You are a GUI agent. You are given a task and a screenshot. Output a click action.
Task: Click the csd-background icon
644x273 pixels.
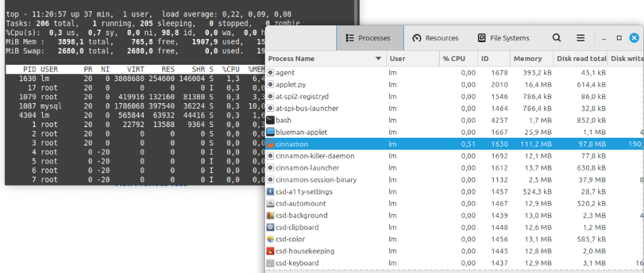pyautogui.click(x=270, y=216)
